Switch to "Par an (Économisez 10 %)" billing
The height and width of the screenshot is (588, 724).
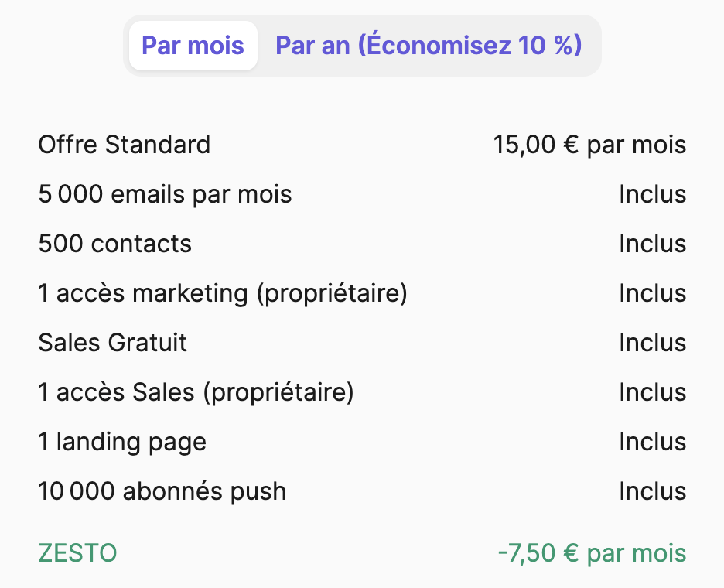(x=429, y=46)
